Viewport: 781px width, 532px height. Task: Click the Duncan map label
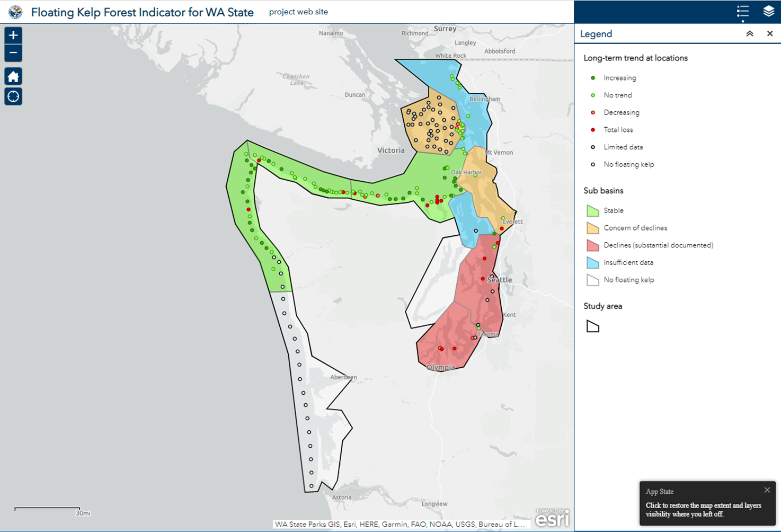pyautogui.click(x=355, y=95)
